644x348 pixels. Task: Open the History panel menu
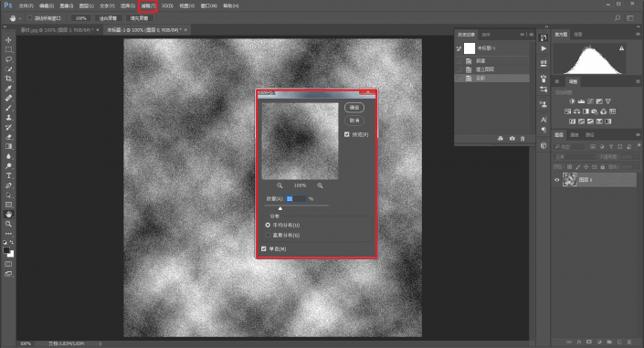pos(531,35)
